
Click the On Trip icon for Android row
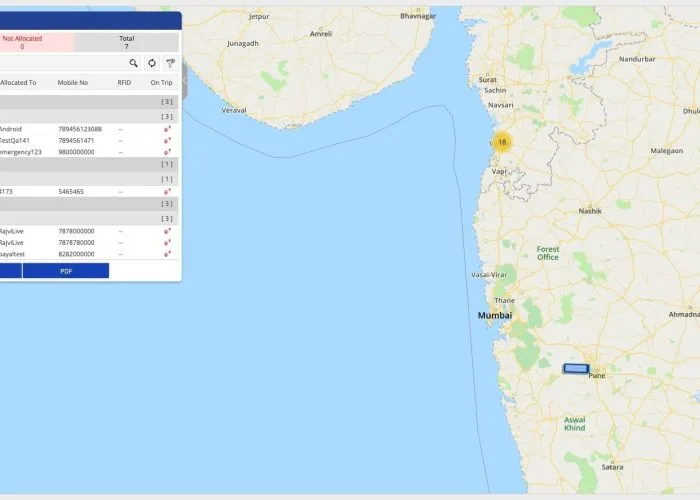[x=167, y=129]
